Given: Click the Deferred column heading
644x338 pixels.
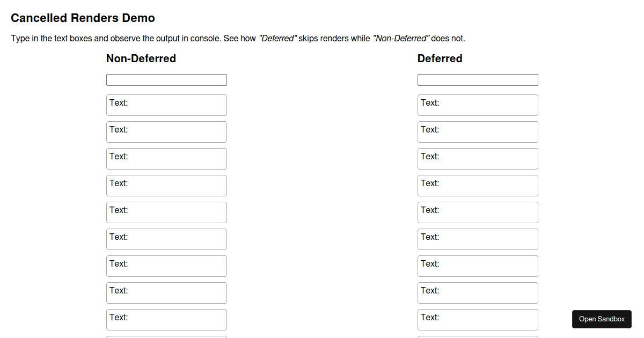Looking at the screenshot, I should pyautogui.click(x=440, y=58).
